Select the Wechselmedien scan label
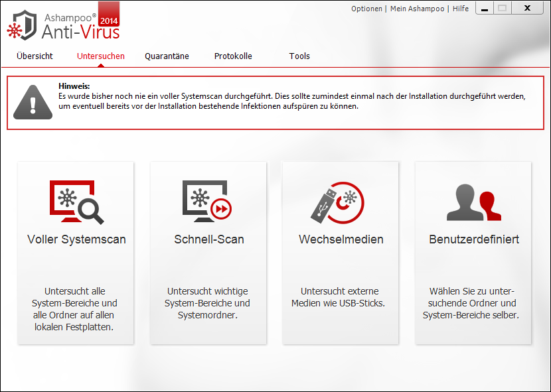 pos(341,239)
